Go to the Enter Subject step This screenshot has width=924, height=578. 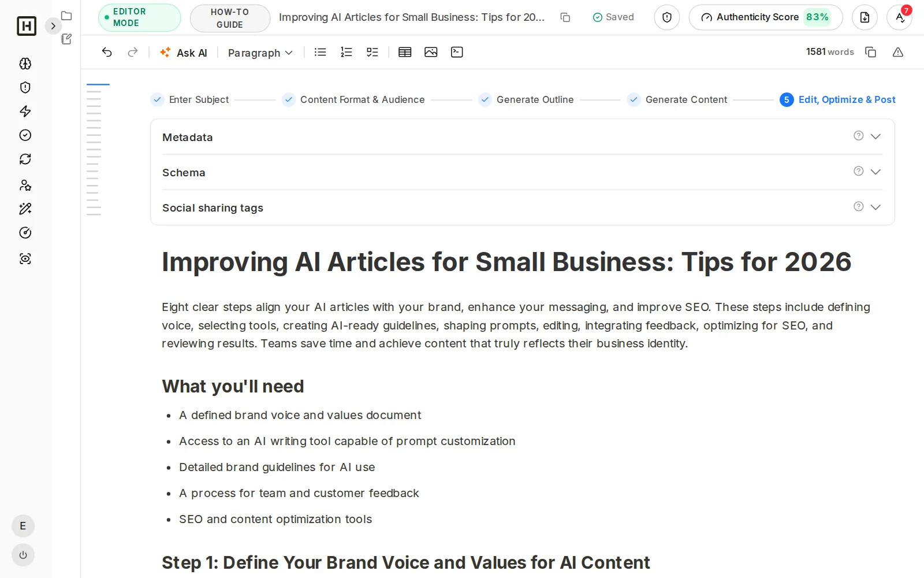coord(190,99)
